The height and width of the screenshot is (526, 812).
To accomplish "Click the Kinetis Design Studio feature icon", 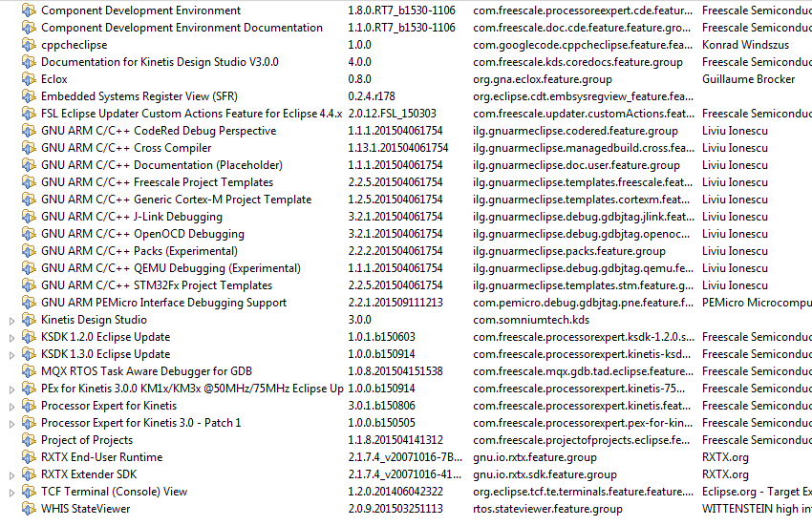I will coord(29,320).
